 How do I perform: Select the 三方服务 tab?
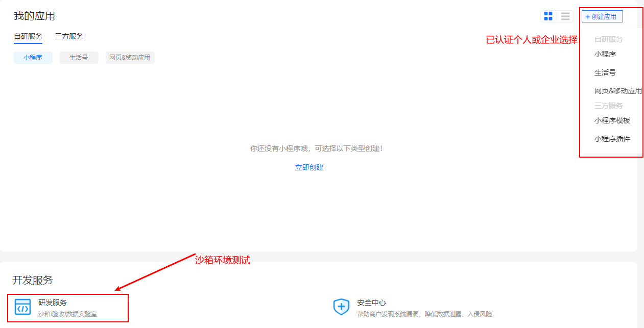tap(69, 36)
